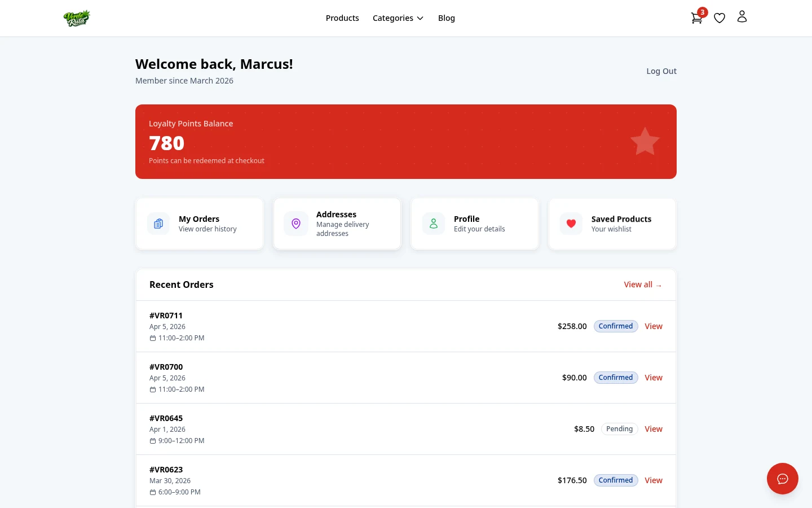This screenshot has width=812, height=508.
Task: Click the star graphic on loyalty banner
Action: click(x=645, y=141)
